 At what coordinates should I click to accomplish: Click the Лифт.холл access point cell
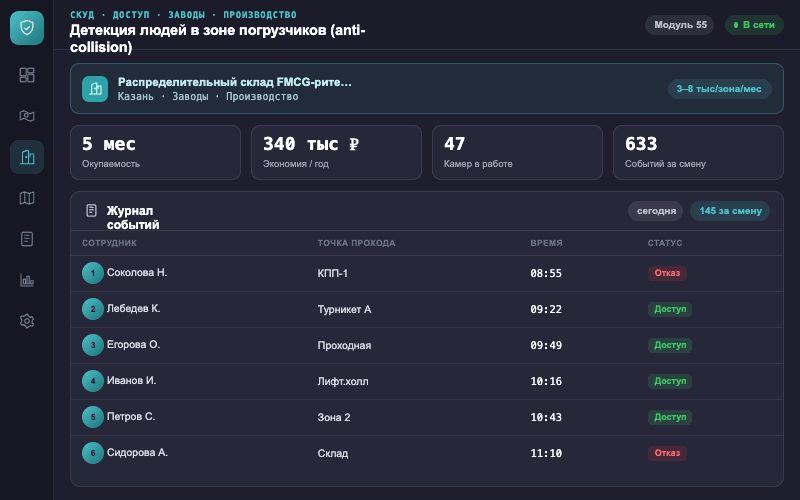[343, 381]
